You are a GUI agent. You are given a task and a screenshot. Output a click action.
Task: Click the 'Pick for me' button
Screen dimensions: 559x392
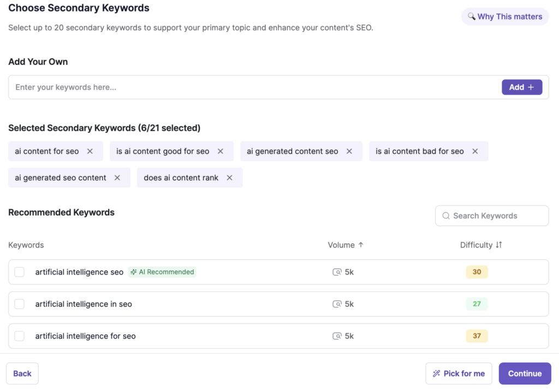[x=459, y=373]
